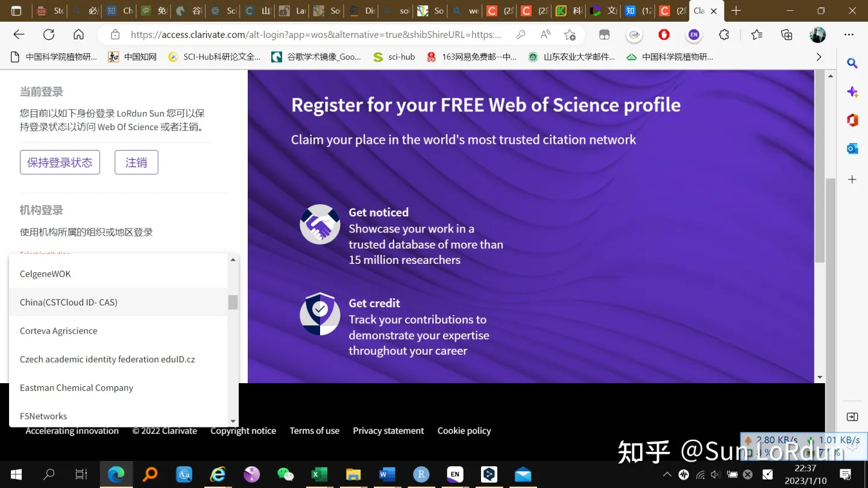
Task: Open the Collections icon in the toolbar
Action: point(787,35)
